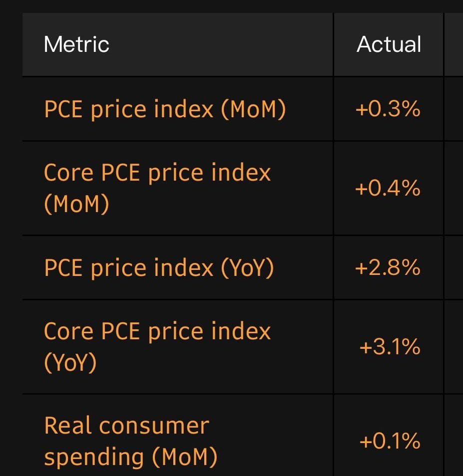This screenshot has width=463, height=476.
Task: Click the cut-off header cell right of Actual
Action: pos(454,44)
